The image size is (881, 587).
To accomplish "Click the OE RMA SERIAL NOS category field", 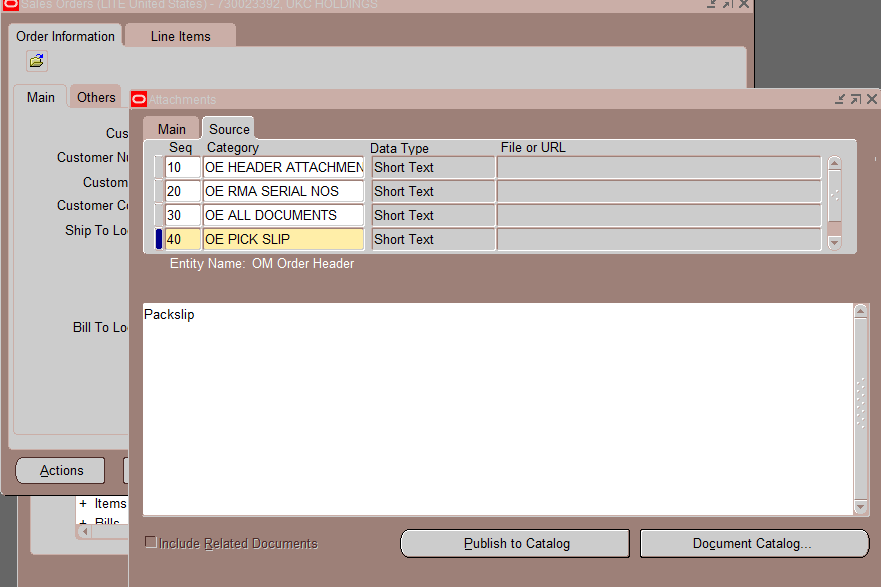I will pyautogui.click(x=283, y=191).
